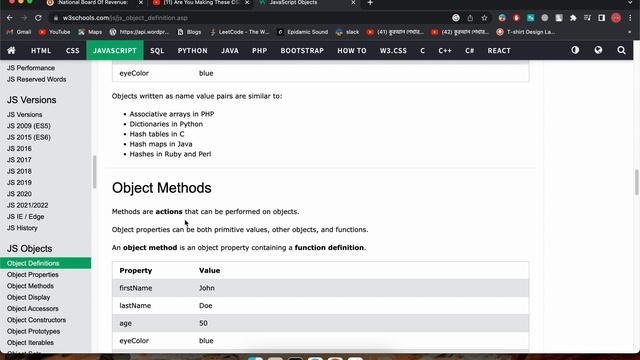This screenshot has height=360, width=640.
Task: Go to the W3Schools home icon
Action: click(x=11, y=50)
